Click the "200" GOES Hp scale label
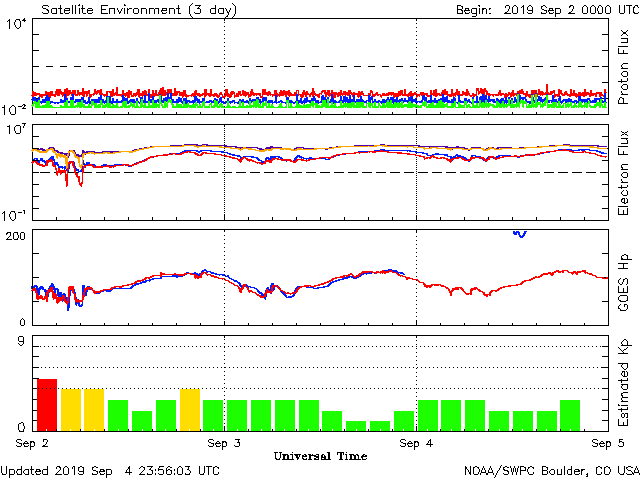This screenshot has height=480, width=640. [x=16, y=236]
